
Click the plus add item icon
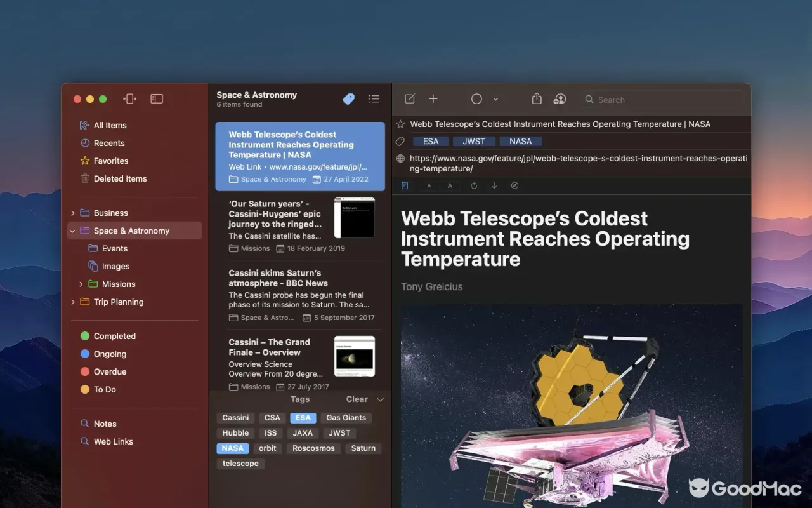[433, 98]
